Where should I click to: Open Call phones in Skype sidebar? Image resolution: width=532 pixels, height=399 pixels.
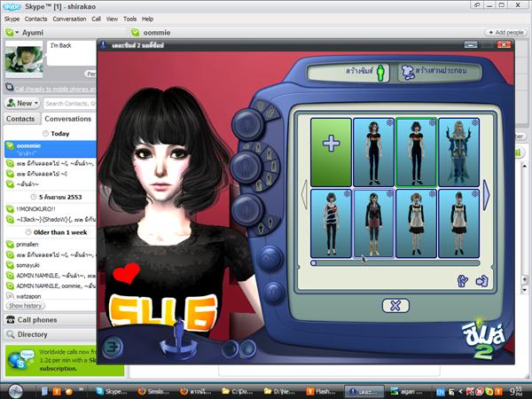(51, 319)
